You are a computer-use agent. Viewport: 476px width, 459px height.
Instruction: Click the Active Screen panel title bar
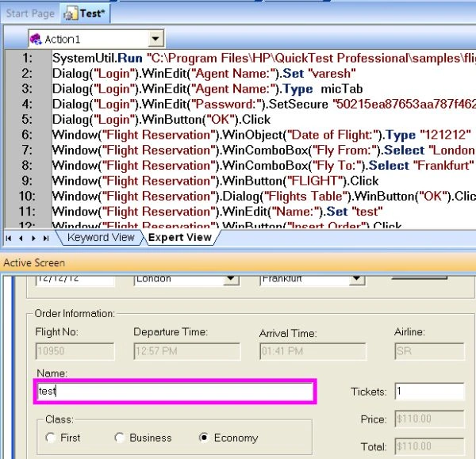[238, 262]
